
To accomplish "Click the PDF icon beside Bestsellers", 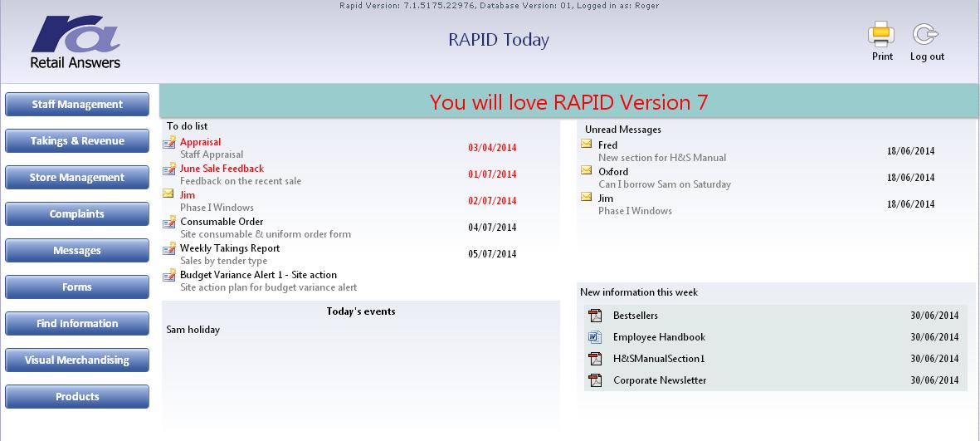I will 595,316.
